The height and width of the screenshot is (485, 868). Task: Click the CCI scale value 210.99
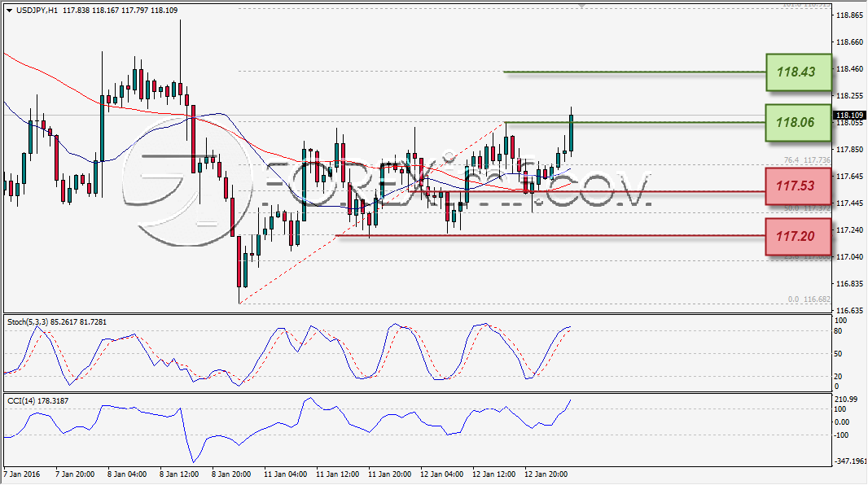[x=846, y=400]
